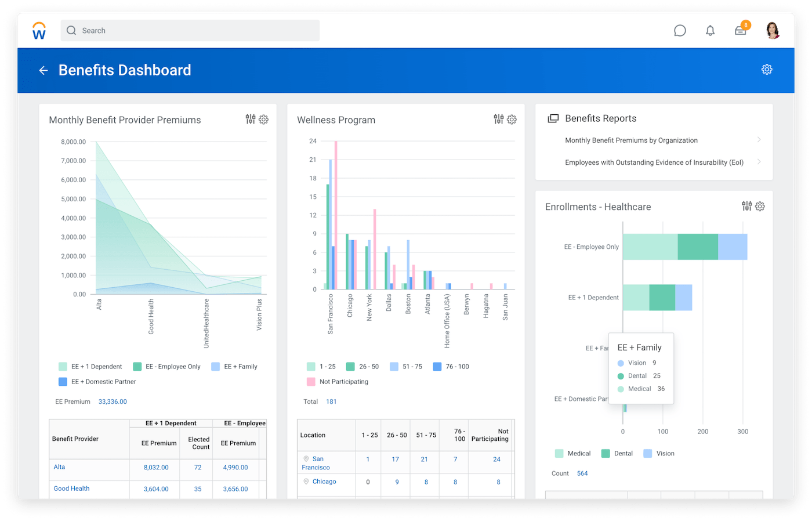The width and height of the screenshot is (812, 521).
Task: Open the Benefits Dashboard settings gear
Action: [767, 69]
